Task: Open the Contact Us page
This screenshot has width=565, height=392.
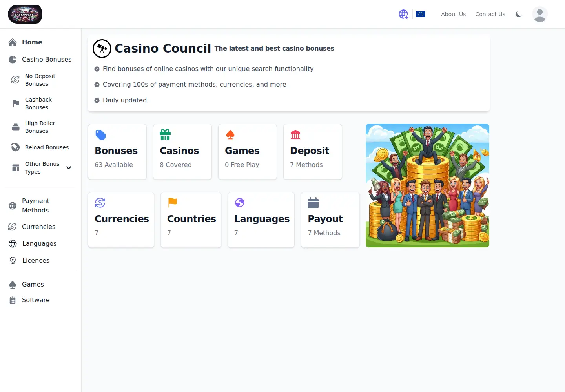Action: 490,14
